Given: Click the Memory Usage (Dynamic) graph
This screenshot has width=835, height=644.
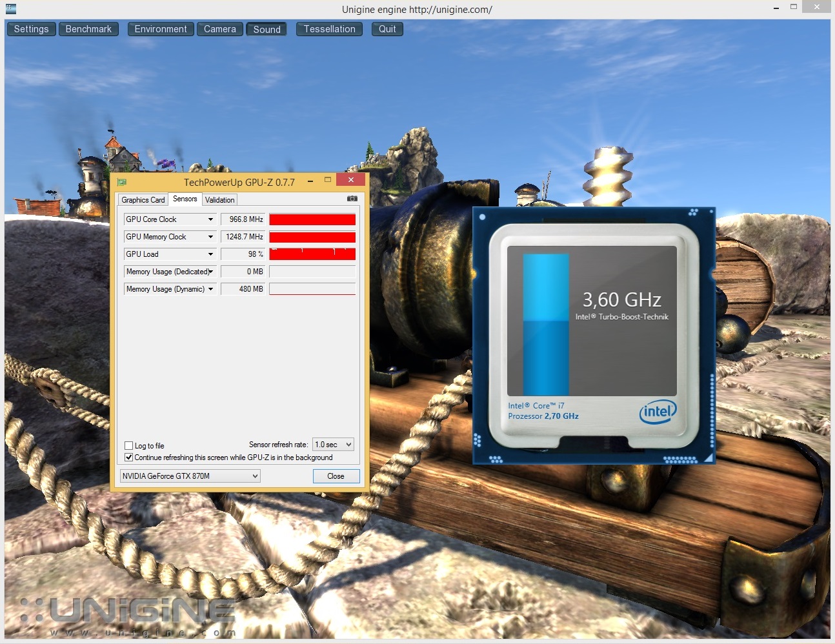Looking at the screenshot, I should pos(312,289).
